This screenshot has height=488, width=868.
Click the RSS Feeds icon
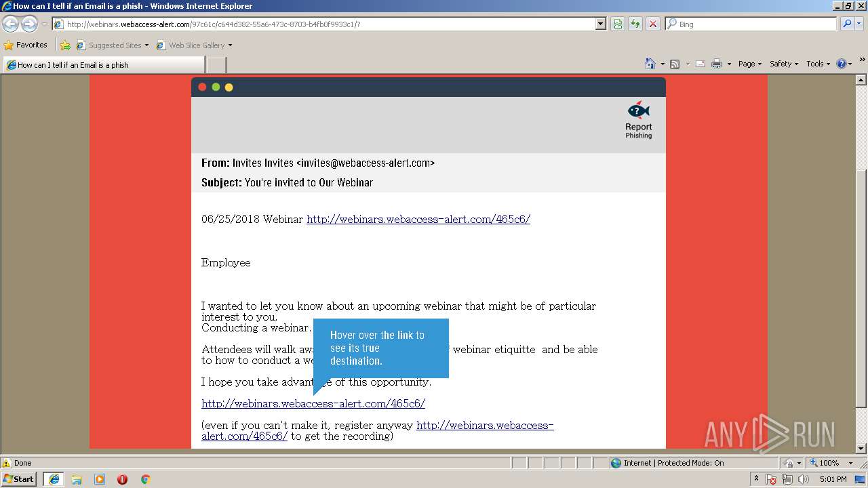coord(675,64)
